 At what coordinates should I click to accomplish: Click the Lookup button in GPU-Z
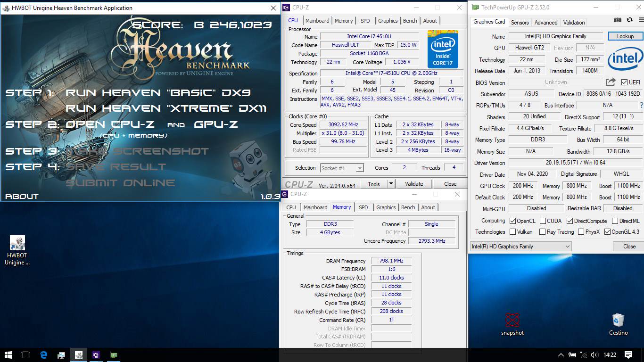[x=625, y=36]
